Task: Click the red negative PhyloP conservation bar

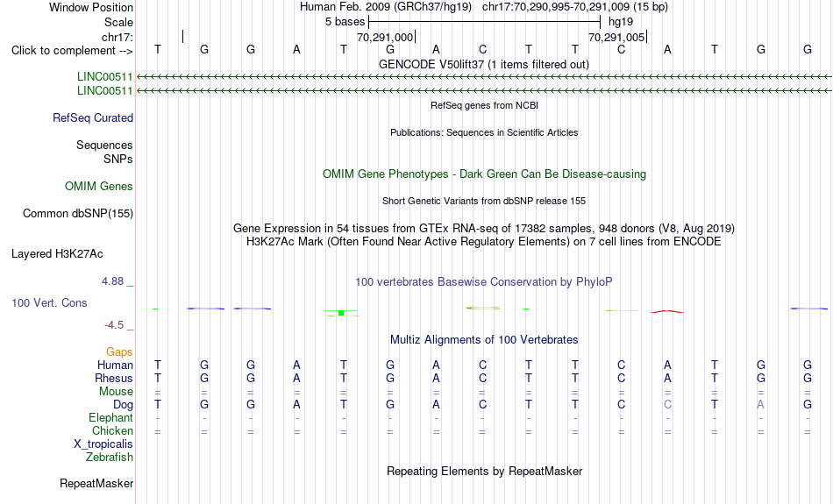Action: (667, 312)
